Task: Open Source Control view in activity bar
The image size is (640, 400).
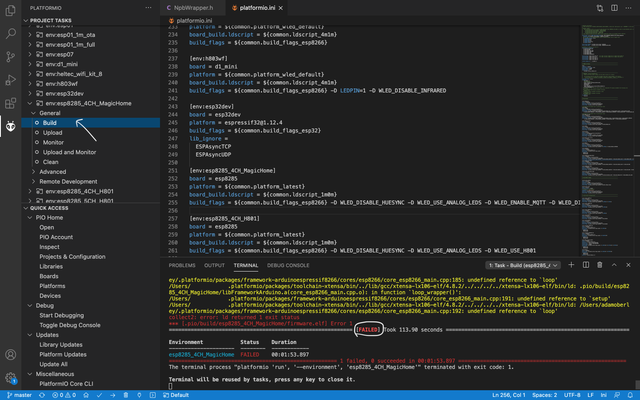Action: point(11,57)
